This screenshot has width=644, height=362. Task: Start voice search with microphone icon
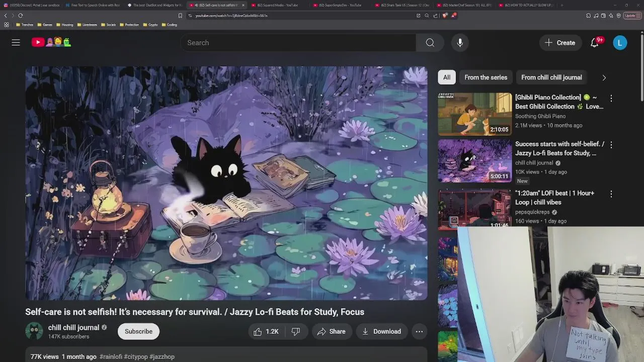pyautogui.click(x=460, y=43)
